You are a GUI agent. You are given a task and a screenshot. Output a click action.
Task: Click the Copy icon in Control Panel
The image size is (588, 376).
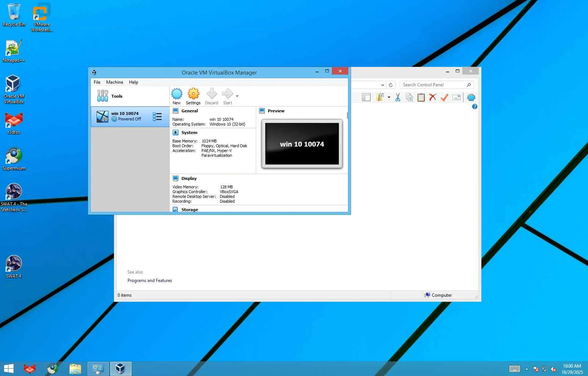(409, 97)
